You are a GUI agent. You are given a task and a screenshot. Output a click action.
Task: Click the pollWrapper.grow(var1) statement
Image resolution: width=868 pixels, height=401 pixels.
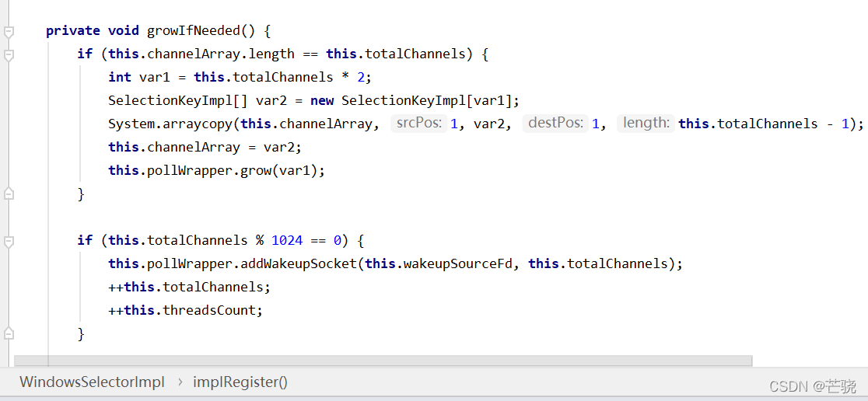(216, 170)
